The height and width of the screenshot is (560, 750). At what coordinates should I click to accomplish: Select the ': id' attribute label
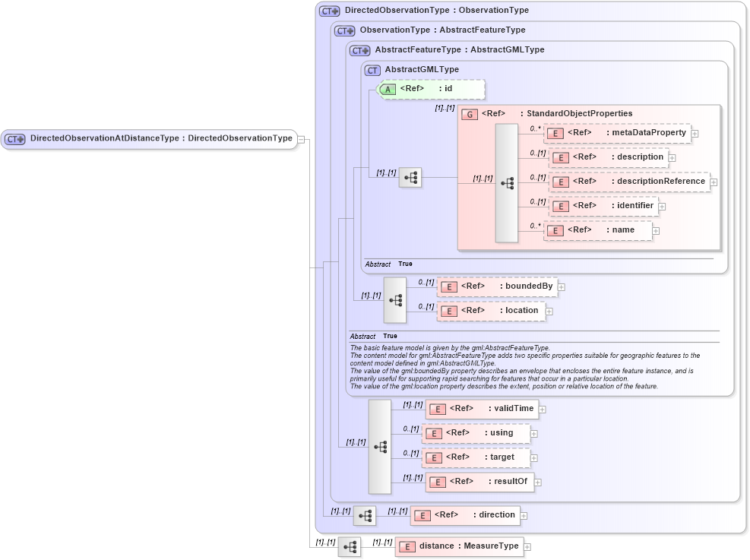pos(445,88)
